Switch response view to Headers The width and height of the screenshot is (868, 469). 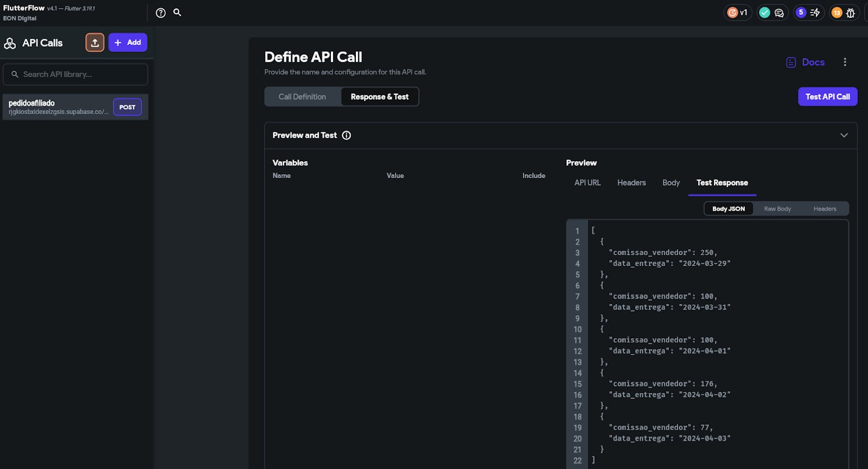825,209
